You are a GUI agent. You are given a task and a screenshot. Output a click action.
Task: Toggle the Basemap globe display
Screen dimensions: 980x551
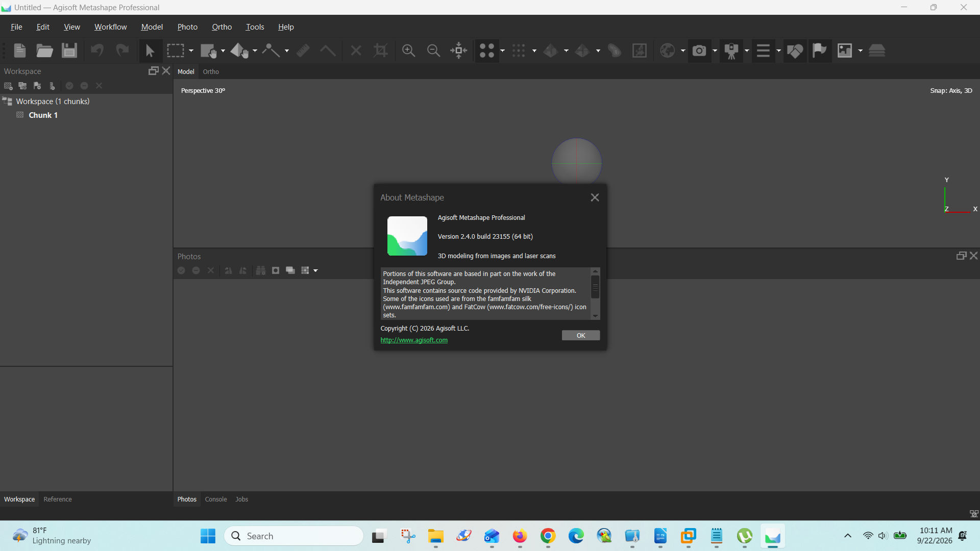pos(667,51)
